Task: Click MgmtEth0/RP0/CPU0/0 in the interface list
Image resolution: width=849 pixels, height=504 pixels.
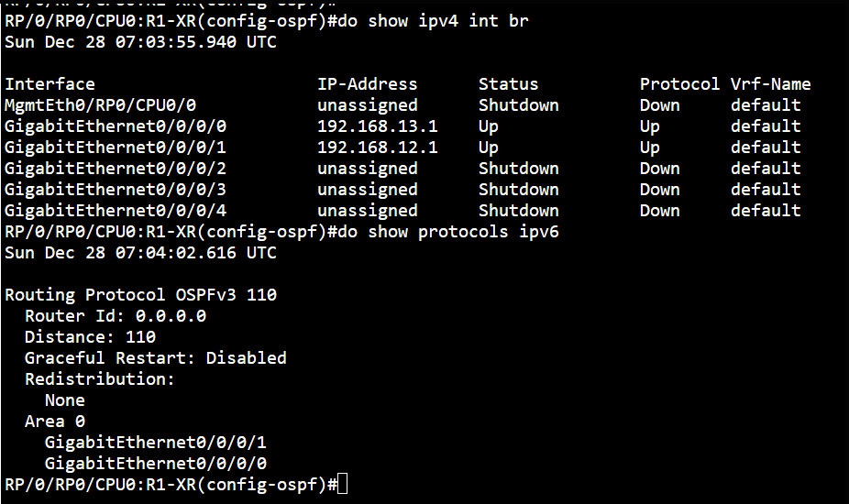Action: [x=101, y=105]
